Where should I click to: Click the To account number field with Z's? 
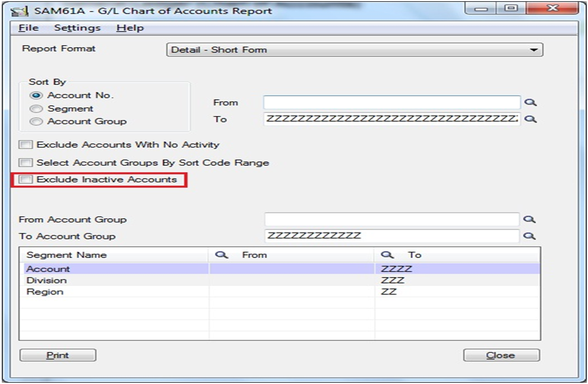(392, 119)
